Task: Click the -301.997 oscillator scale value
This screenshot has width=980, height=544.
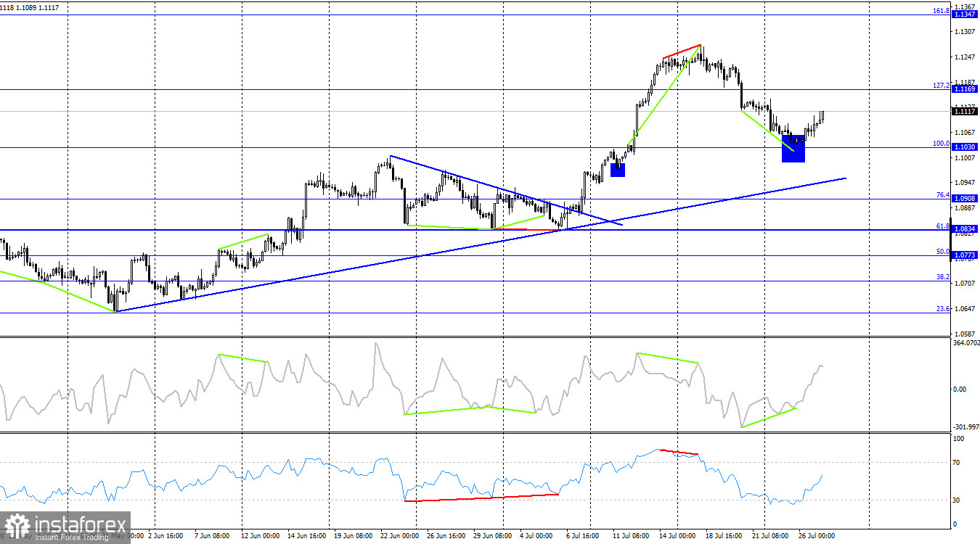Action: (x=965, y=427)
